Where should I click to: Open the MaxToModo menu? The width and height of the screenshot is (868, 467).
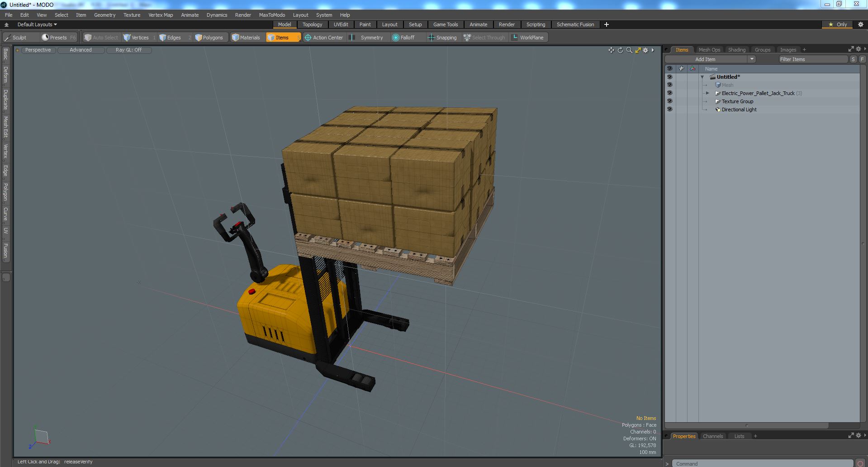point(272,15)
